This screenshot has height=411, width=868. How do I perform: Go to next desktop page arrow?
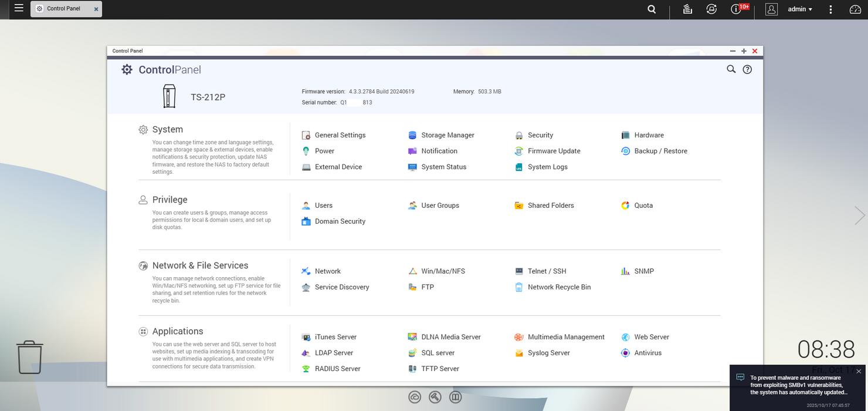click(x=859, y=215)
